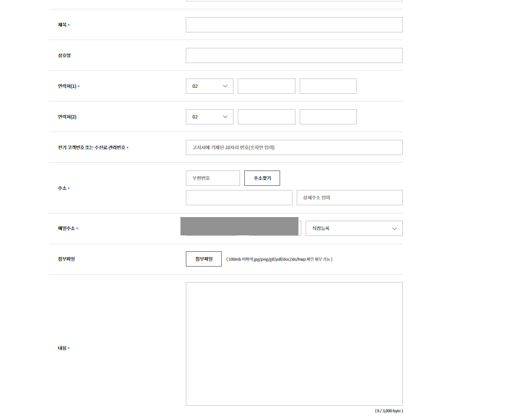509x420 pixels.
Task: Open the 연락처(1) area code dropdown
Action: click(x=209, y=86)
